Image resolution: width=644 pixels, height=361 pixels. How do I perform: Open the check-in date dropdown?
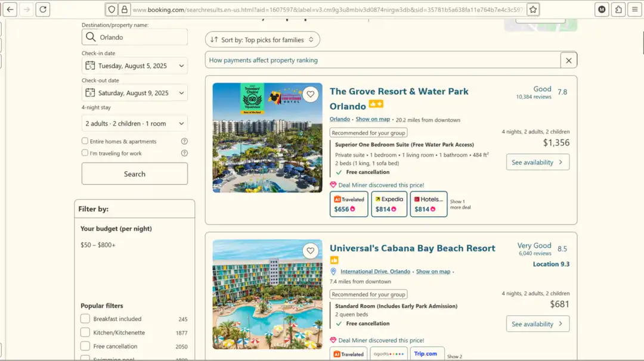pyautogui.click(x=135, y=66)
